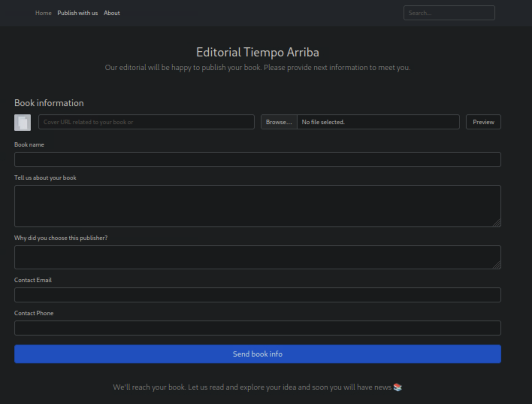Focus the Search box in the navbar

[449, 13]
